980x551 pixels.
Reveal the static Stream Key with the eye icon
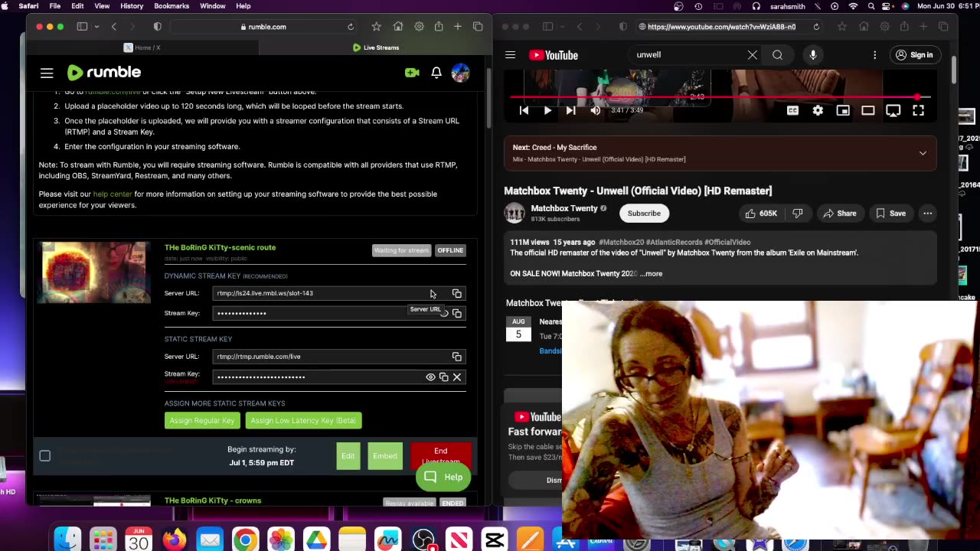coord(430,377)
